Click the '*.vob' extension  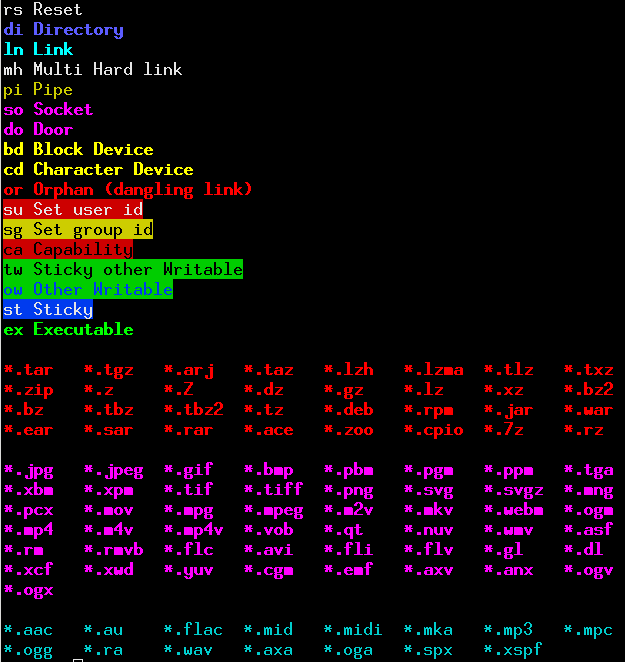point(269,530)
